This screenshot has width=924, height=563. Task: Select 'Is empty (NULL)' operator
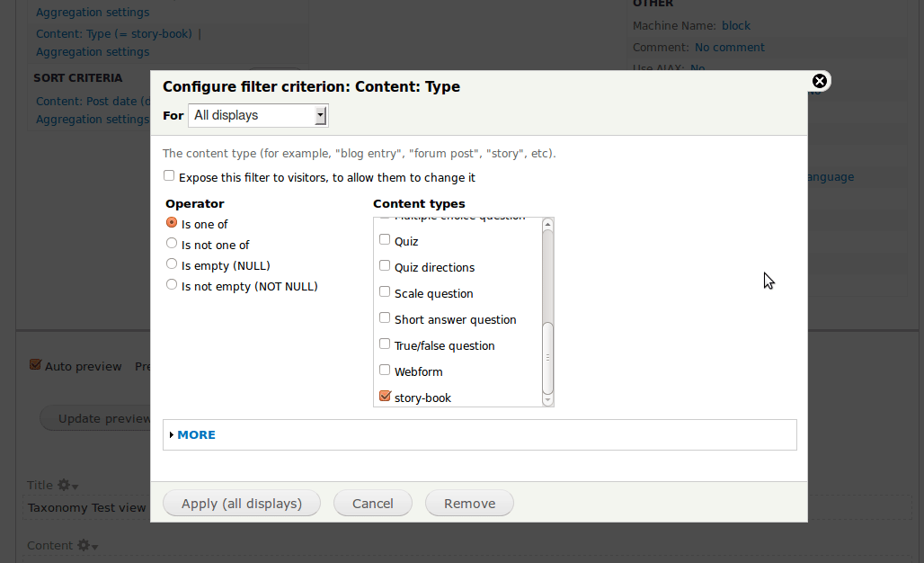(x=172, y=264)
